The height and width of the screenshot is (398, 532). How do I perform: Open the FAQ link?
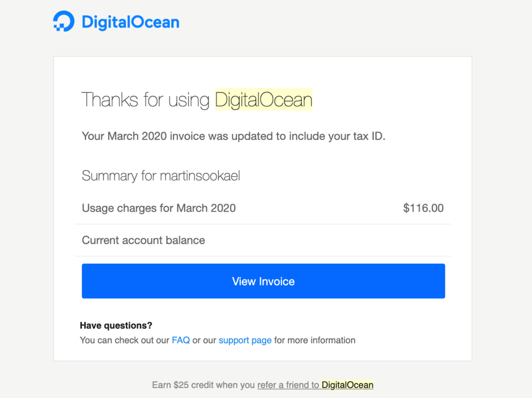(181, 340)
